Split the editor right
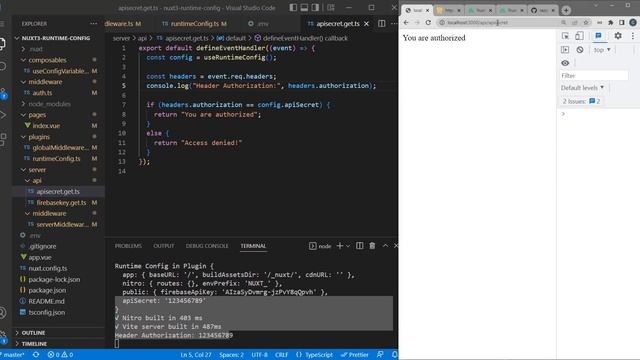 point(381,24)
